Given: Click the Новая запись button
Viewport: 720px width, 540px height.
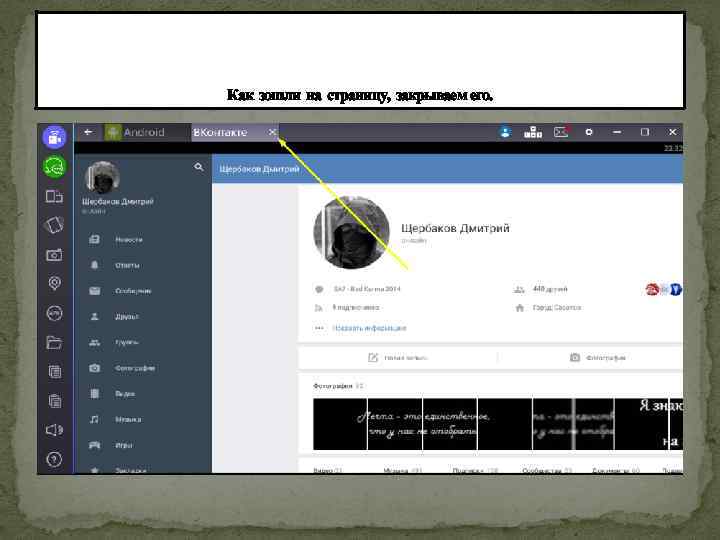Looking at the screenshot, I should click(x=398, y=357).
